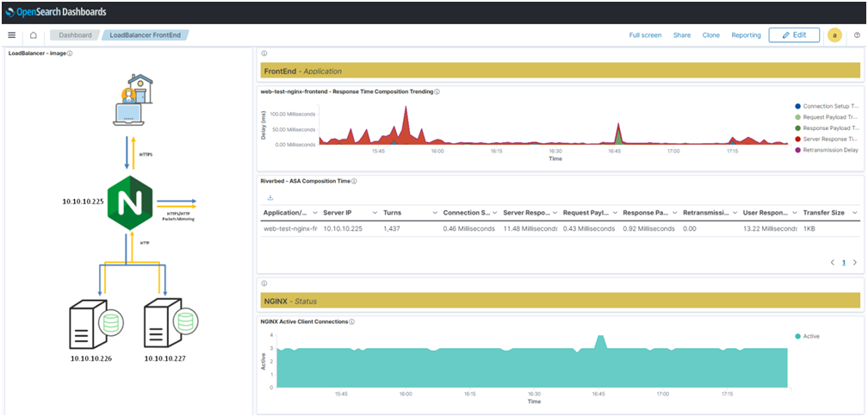Open Connection S... column dropdown
The width and height of the screenshot is (868, 417).
[495, 213]
